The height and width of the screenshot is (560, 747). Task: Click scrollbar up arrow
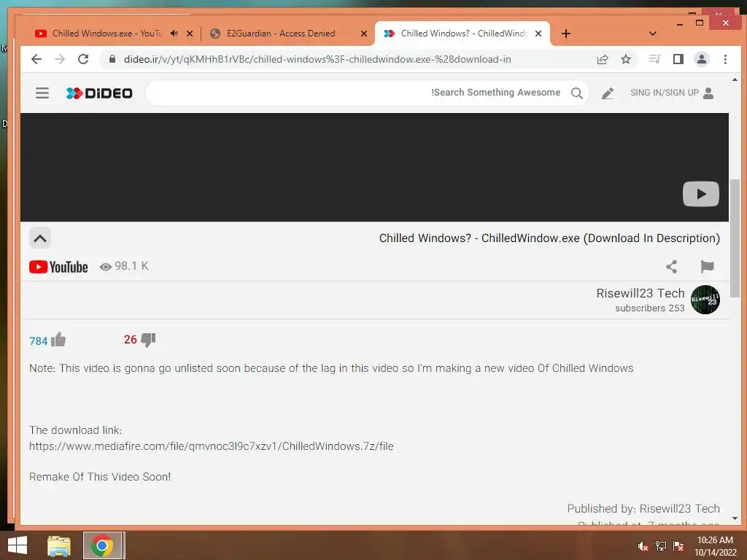coord(735,80)
